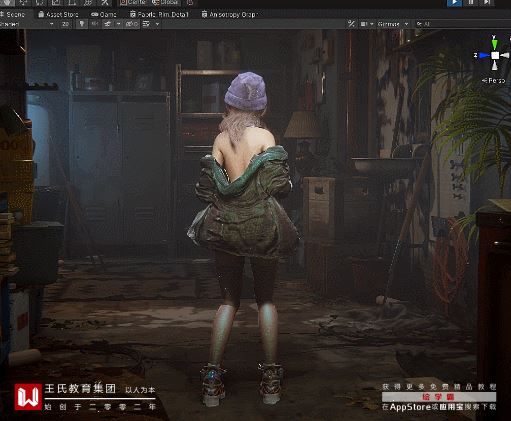Viewport: 511px width, 421px height.
Task: Toggle scene lighting lightbulb icon
Action: coord(81,24)
